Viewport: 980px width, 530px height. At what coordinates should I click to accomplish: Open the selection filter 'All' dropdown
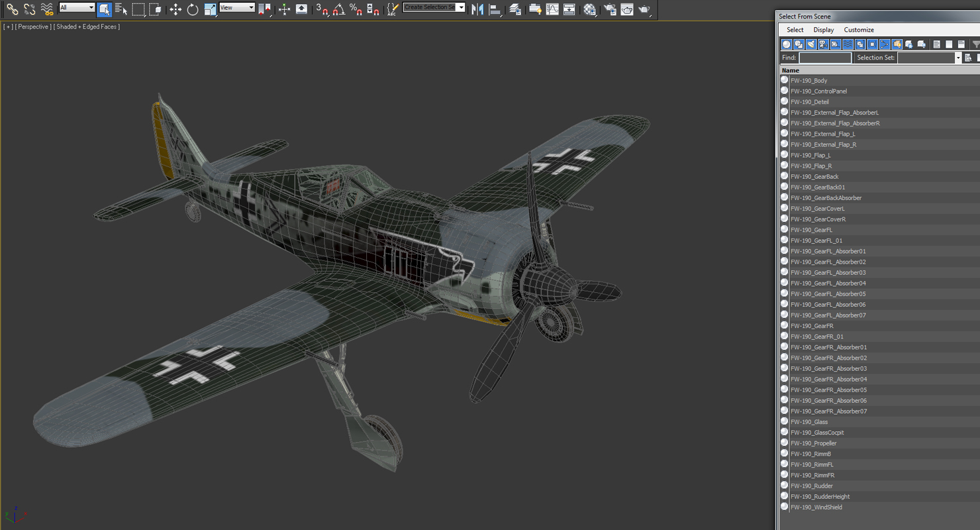(77, 8)
